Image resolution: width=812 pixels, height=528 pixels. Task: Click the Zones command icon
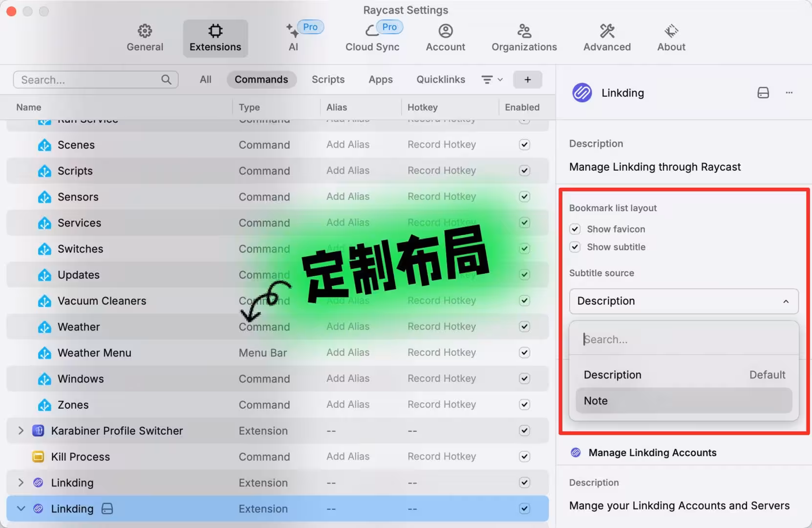44,405
